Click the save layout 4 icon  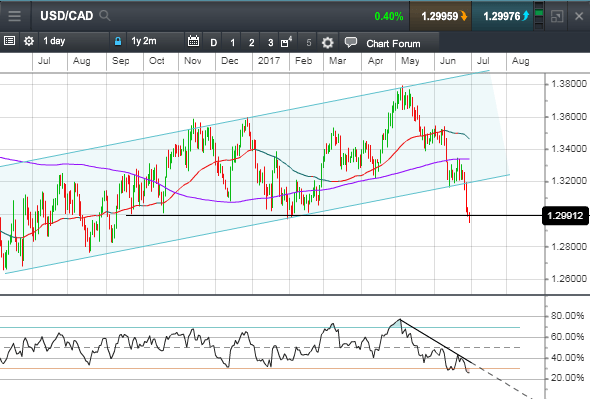(x=286, y=42)
